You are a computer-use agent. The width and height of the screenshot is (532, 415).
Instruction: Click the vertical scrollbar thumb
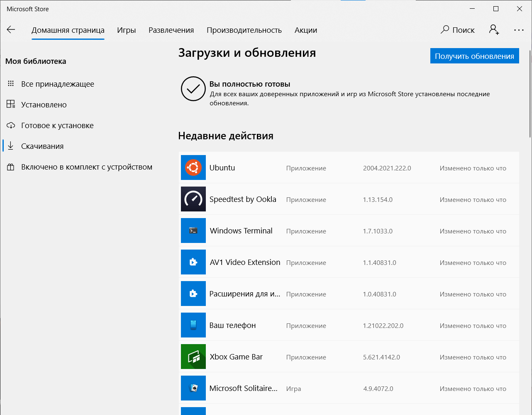click(530, 94)
